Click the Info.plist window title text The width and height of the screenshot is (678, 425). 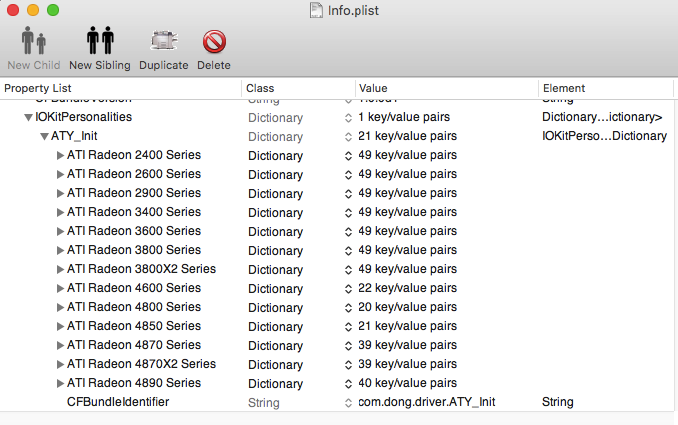[x=353, y=10]
